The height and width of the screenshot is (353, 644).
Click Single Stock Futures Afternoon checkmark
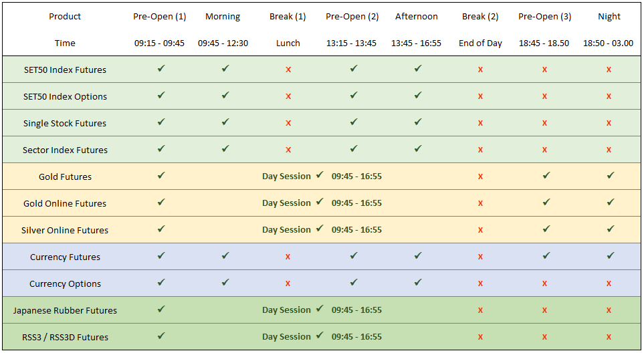tap(417, 122)
